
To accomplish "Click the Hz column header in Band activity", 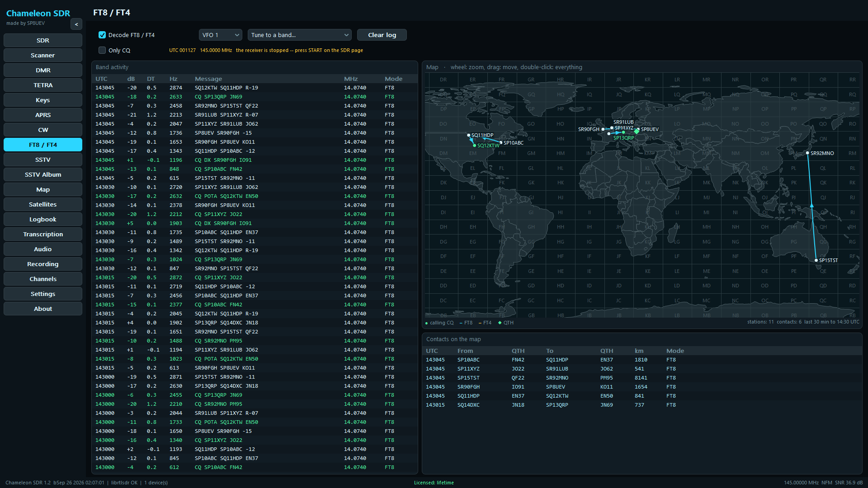I will 174,79.
